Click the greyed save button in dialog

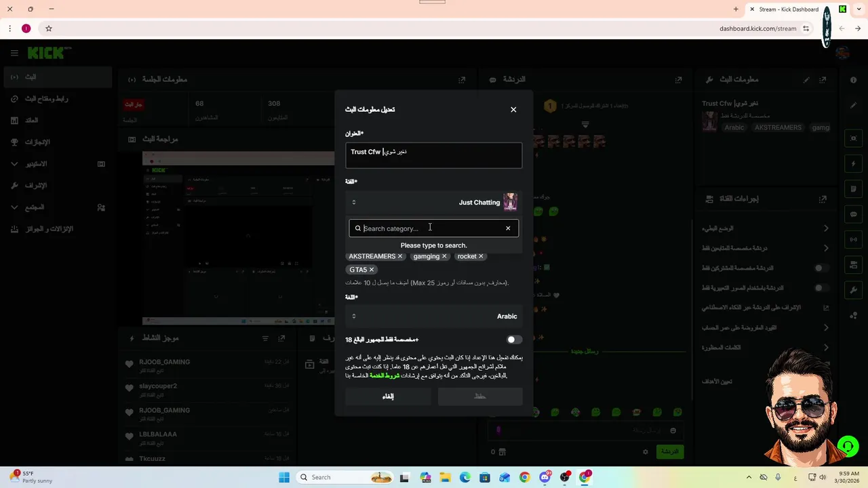pyautogui.click(x=480, y=396)
